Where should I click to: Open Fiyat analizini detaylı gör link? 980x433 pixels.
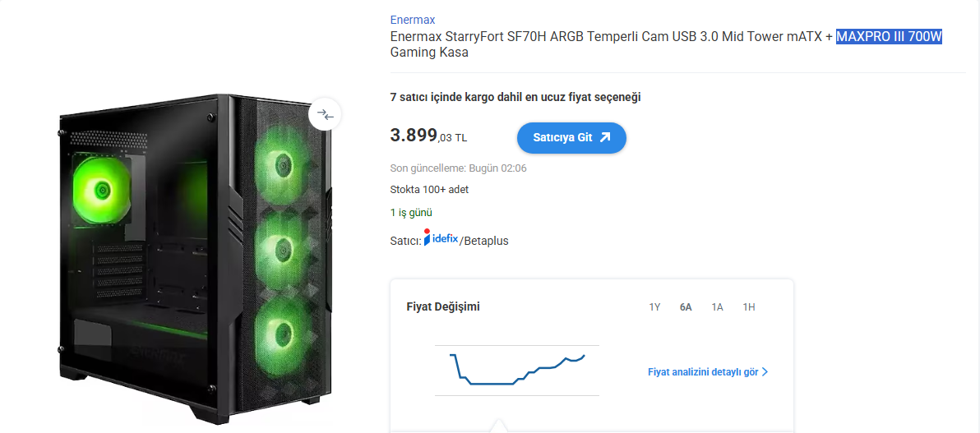click(x=703, y=372)
